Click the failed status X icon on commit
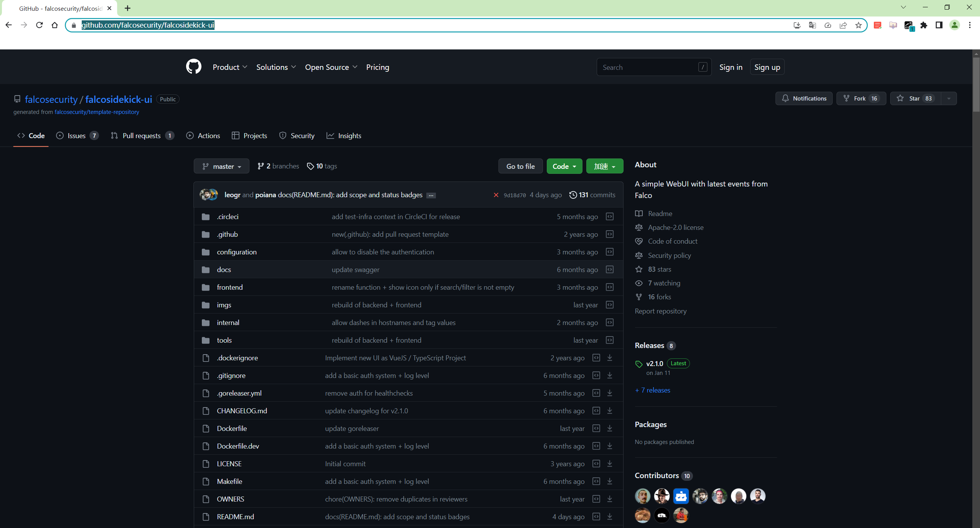Viewport: 980px width, 528px height. (496, 195)
